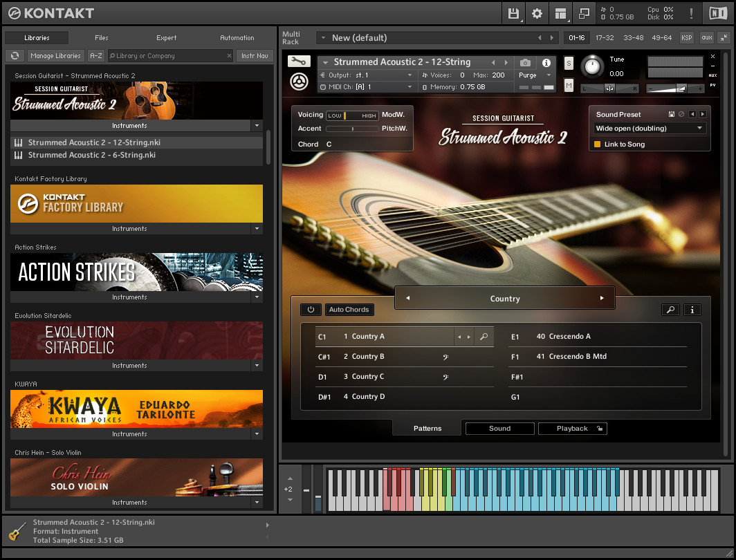Click the circular instrument icon below wrench

pos(299,82)
